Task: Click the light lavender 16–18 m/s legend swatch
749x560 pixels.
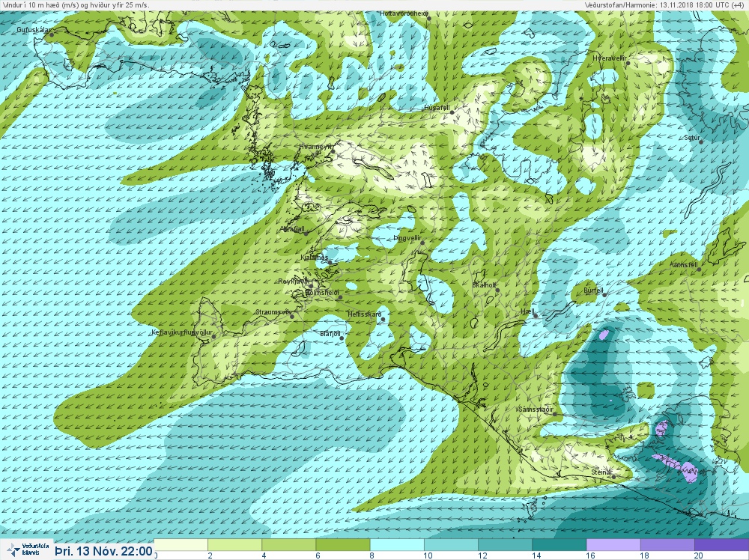Action: pos(613,545)
